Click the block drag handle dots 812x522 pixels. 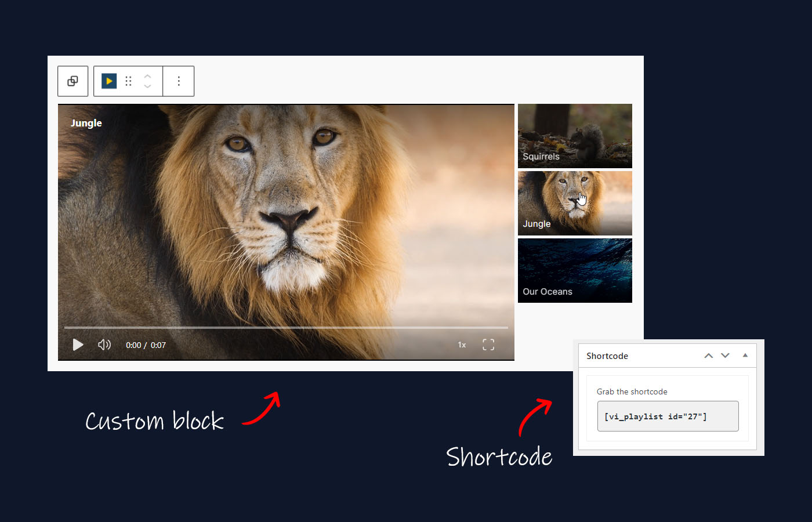tap(129, 81)
